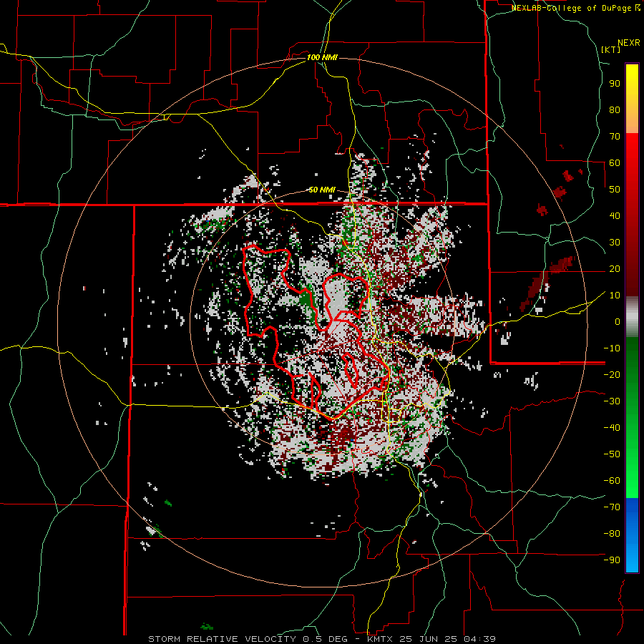Click the -80 value on velocity scale
This screenshot has height=644, width=644.
[x=612, y=534]
